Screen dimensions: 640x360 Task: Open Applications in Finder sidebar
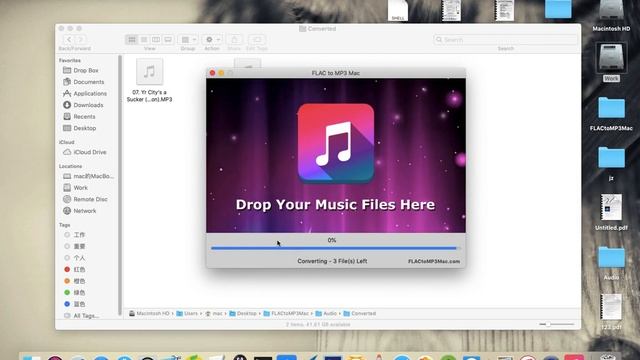(85, 93)
